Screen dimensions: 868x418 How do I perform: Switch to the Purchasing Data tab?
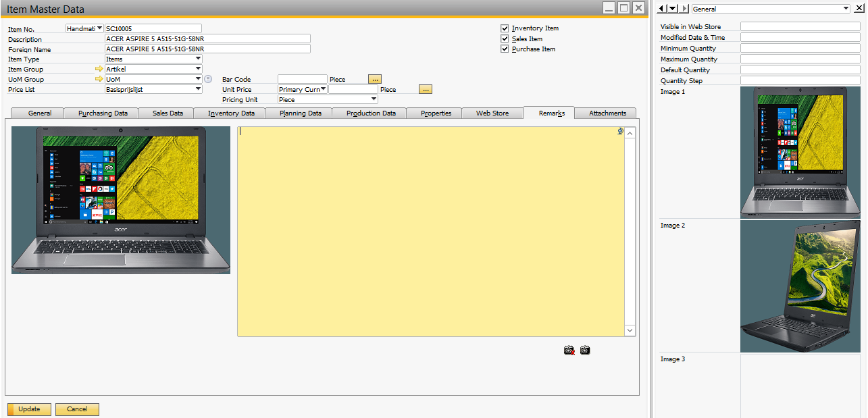[103, 113]
